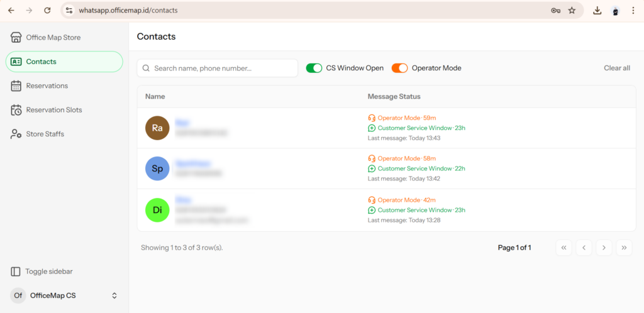The height and width of the screenshot is (313, 644).
Task: Click Page 1 of 1 indicator
Action: pos(514,248)
